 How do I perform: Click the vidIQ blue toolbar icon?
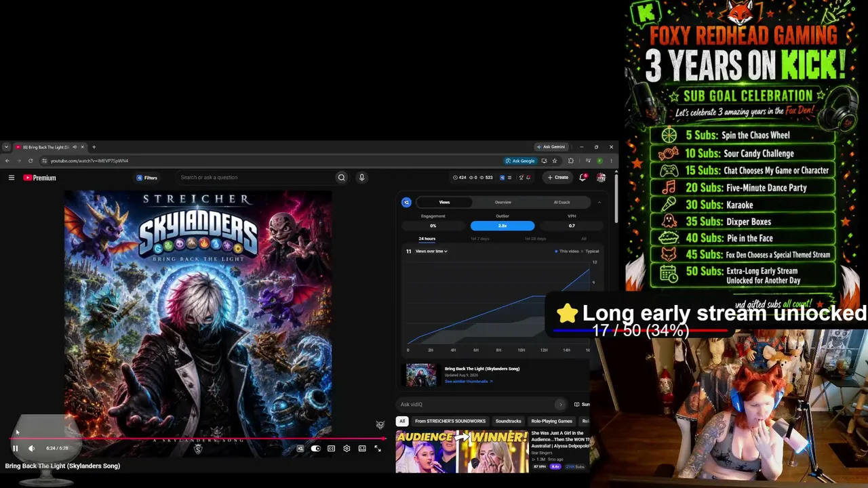tap(502, 178)
